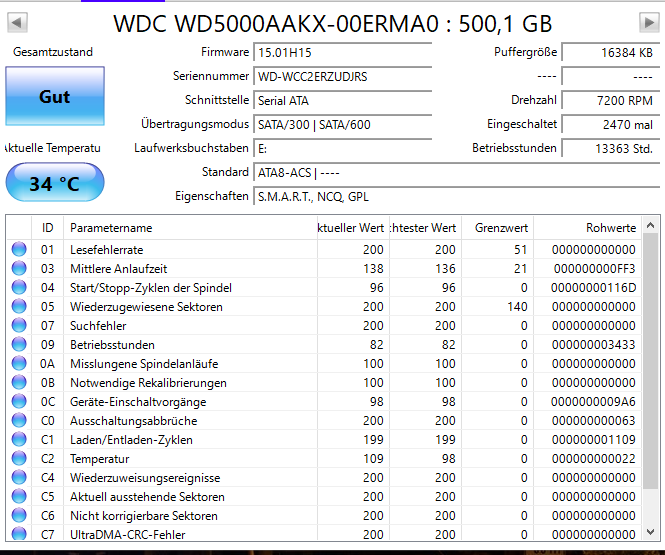Click the attribute list vertical scrollbar thumb

pos(651,360)
